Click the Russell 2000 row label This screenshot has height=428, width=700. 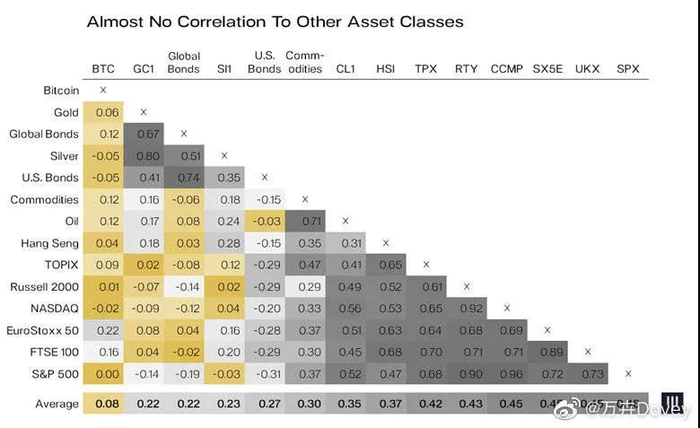coord(46,286)
